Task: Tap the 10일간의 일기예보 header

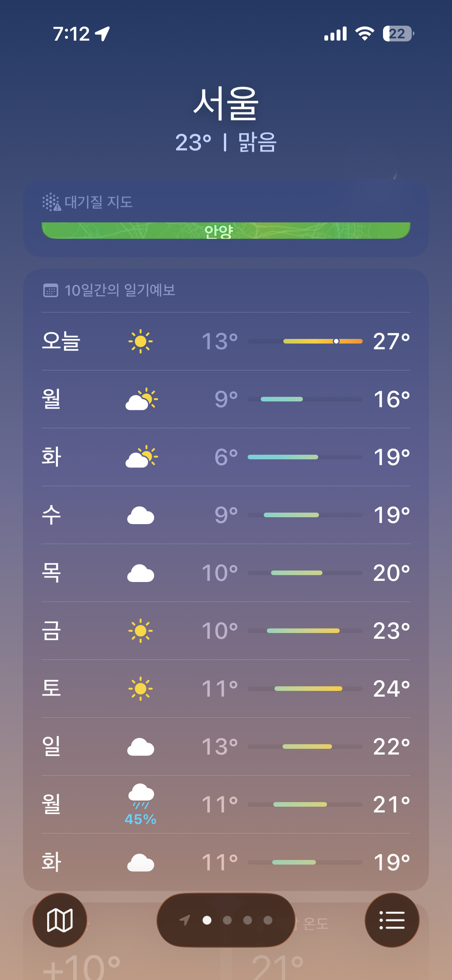Action: tap(120, 290)
